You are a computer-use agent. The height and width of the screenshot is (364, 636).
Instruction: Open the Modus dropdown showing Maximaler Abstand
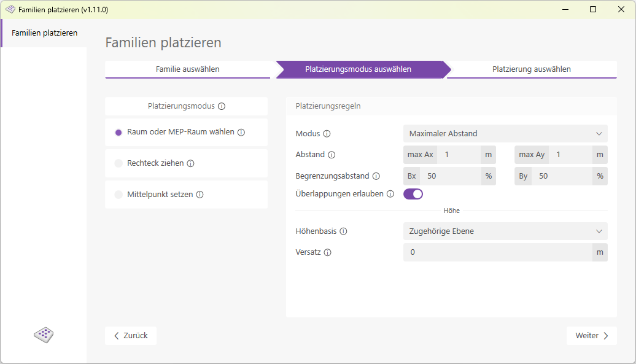click(505, 133)
